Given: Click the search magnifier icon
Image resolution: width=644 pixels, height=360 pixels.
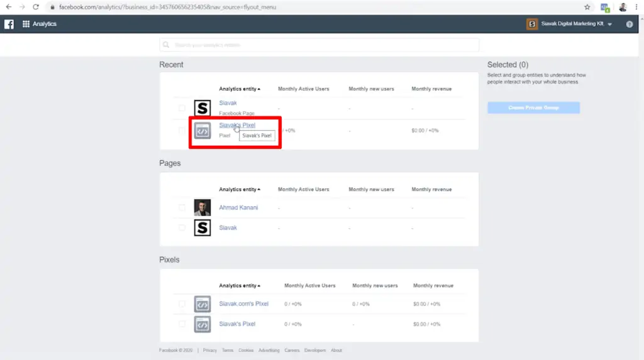Looking at the screenshot, I should coord(166,45).
